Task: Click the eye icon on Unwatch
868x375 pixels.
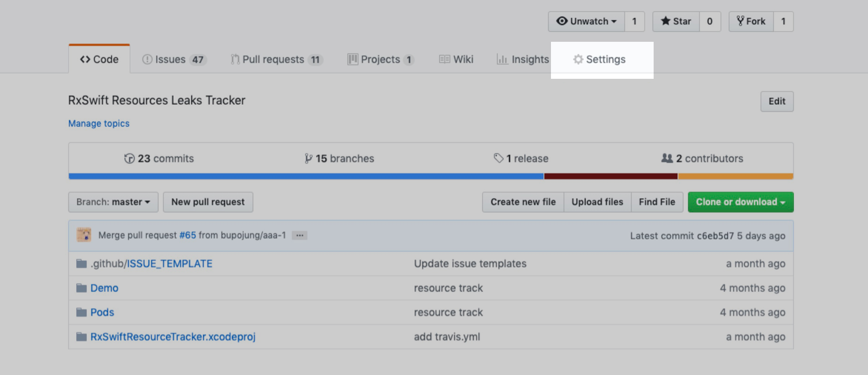Action: tap(562, 21)
